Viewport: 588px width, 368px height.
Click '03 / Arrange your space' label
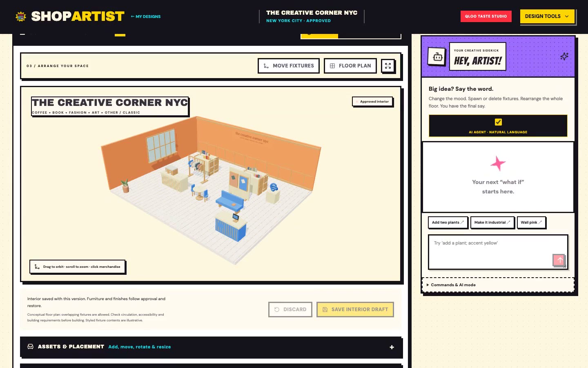(58, 66)
